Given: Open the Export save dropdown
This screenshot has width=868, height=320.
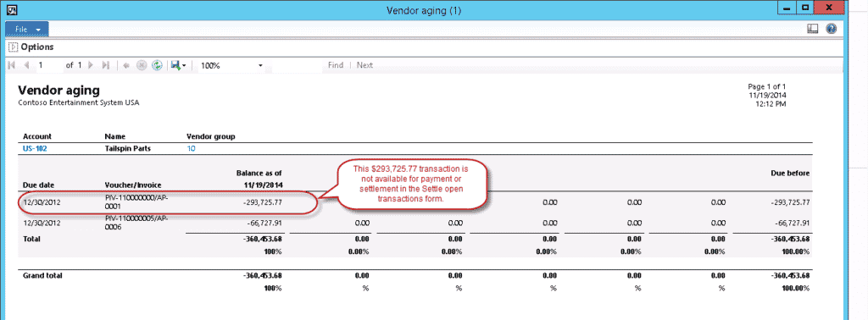Looking at the screenshot, I should pos(178,65).
